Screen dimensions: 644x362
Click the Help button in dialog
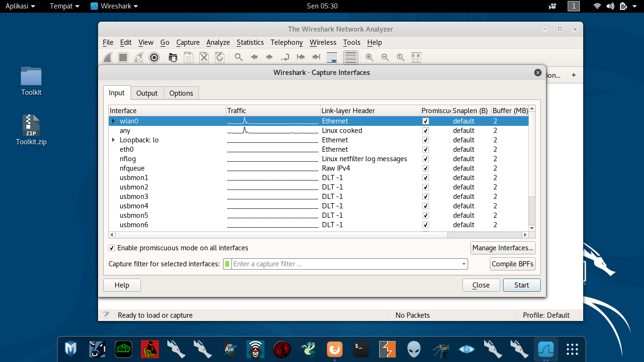click(122, 285)
